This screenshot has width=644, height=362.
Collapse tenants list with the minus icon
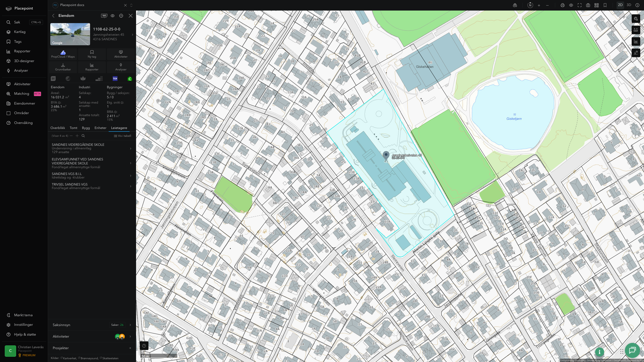click(71, 136)
